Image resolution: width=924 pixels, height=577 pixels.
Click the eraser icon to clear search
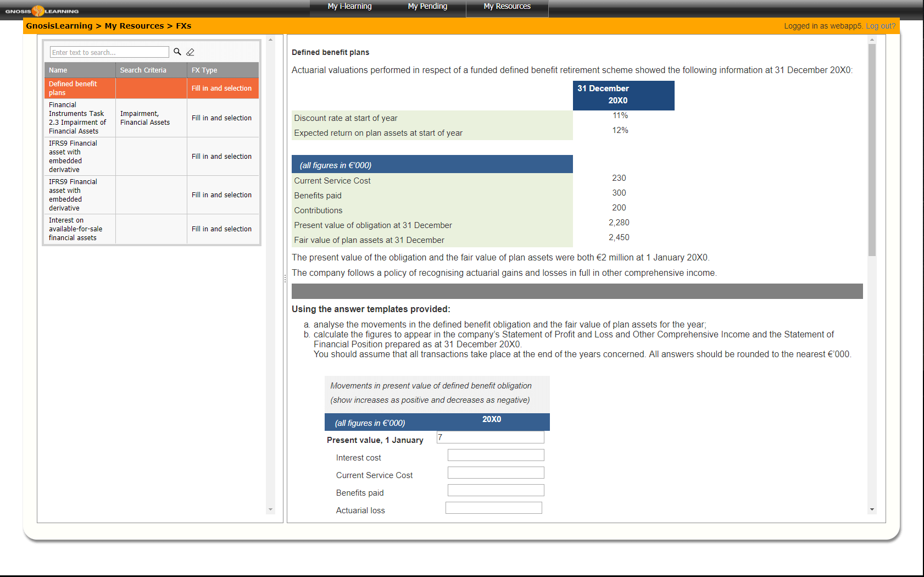(x=191, y=52)
